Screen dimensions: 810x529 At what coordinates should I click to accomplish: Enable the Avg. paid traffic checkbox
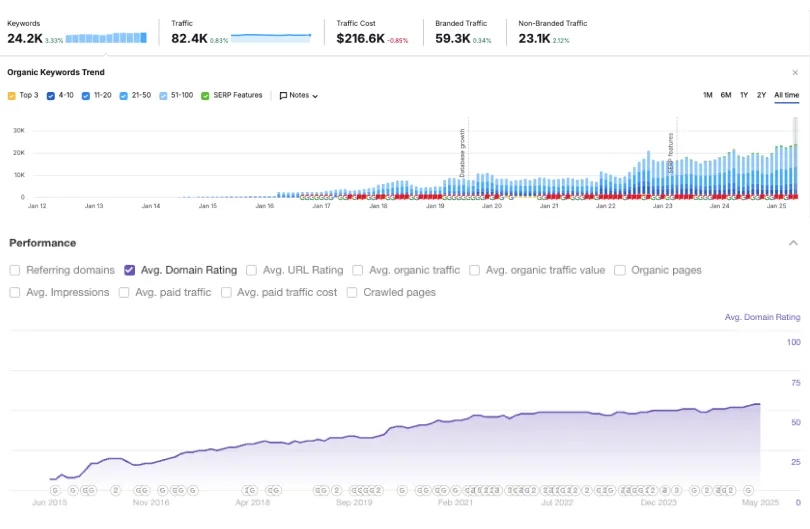pyautogui.click(x=124, y=292)
